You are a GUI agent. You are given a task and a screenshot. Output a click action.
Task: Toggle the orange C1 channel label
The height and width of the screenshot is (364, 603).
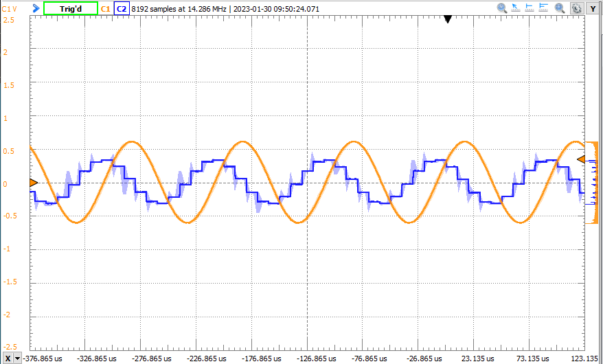pos(105,9)
